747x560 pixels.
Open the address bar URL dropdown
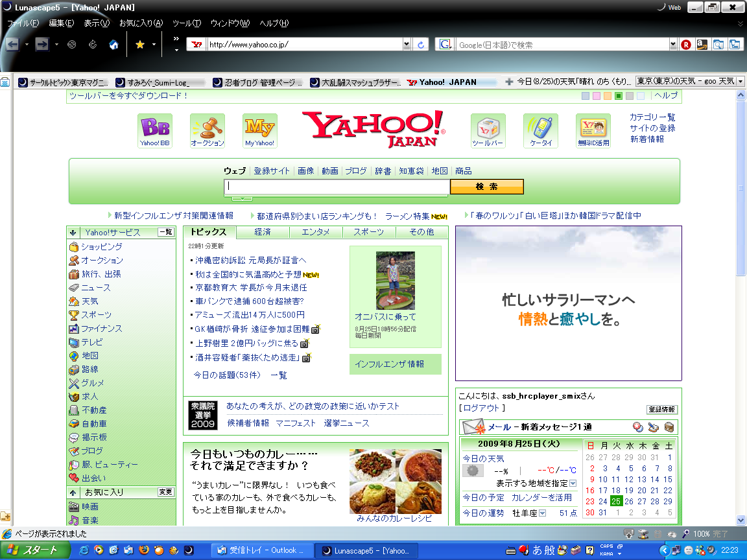coord(407,45)
